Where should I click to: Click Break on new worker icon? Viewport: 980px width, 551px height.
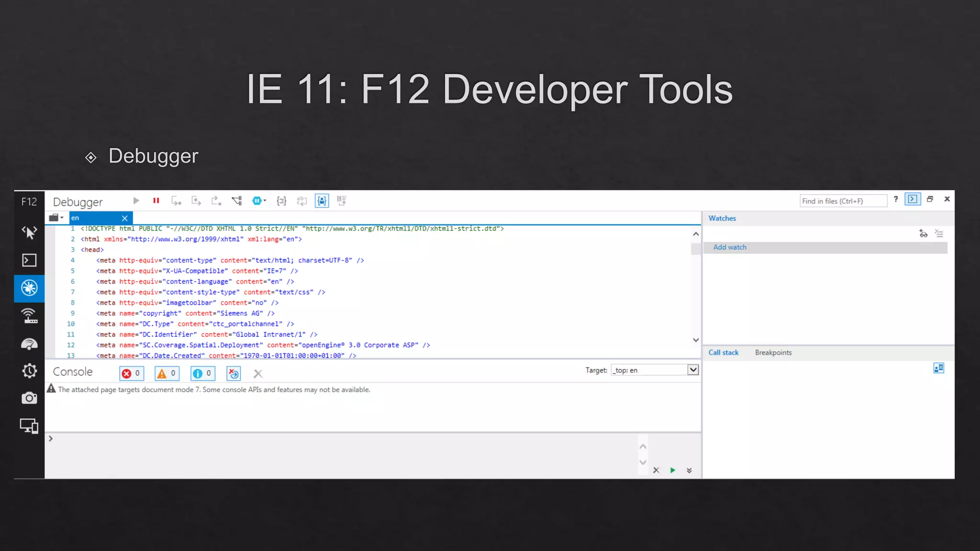click(x=237, y=201)
